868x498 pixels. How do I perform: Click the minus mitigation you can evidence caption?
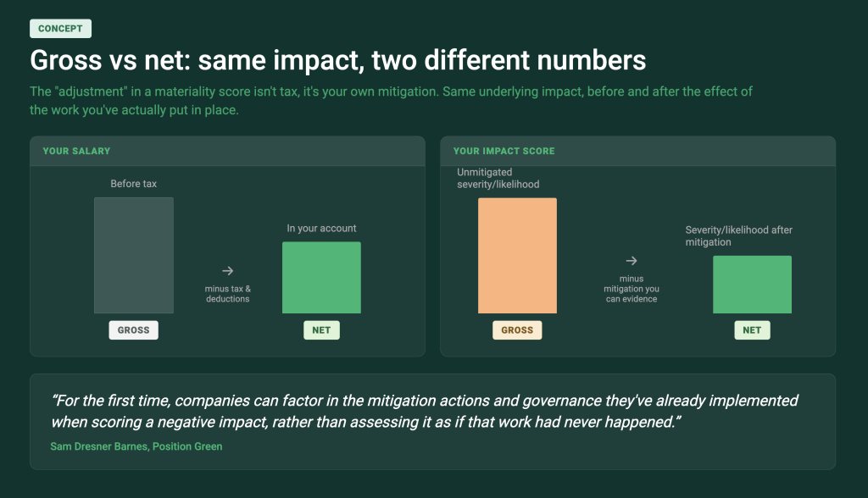(631, 289)
